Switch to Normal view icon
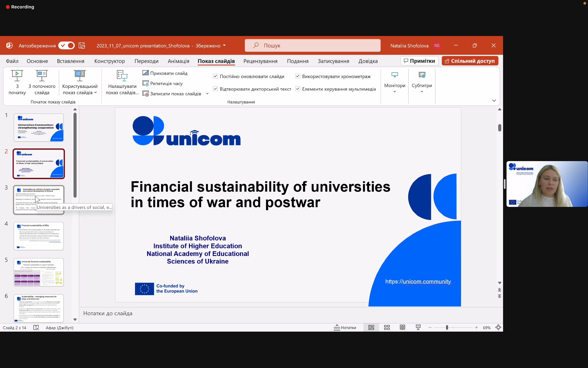This screenshot has width=588, height=368. pyautogui.click(x=371, y=328)
